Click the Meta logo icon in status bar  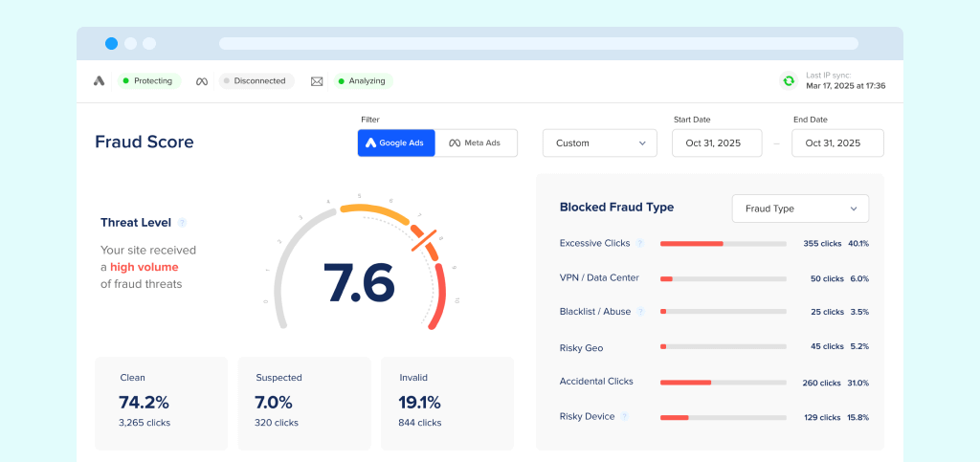tap(202, 81)
